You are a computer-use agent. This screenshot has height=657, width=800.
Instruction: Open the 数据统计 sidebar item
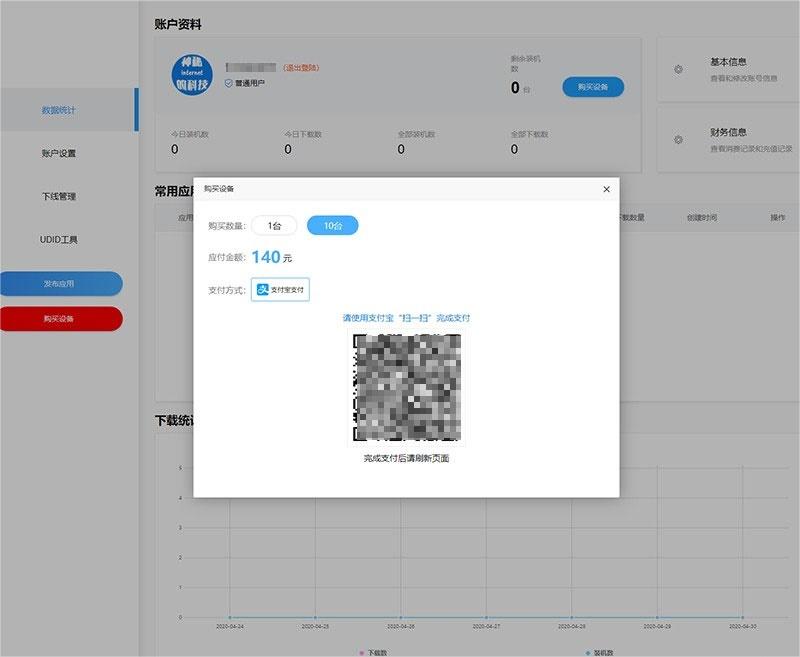tap(59, 110)
